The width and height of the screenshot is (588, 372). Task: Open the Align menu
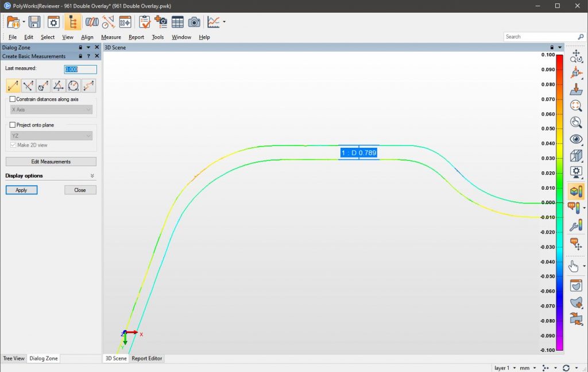pyautogui.click(x=87, y=36)
